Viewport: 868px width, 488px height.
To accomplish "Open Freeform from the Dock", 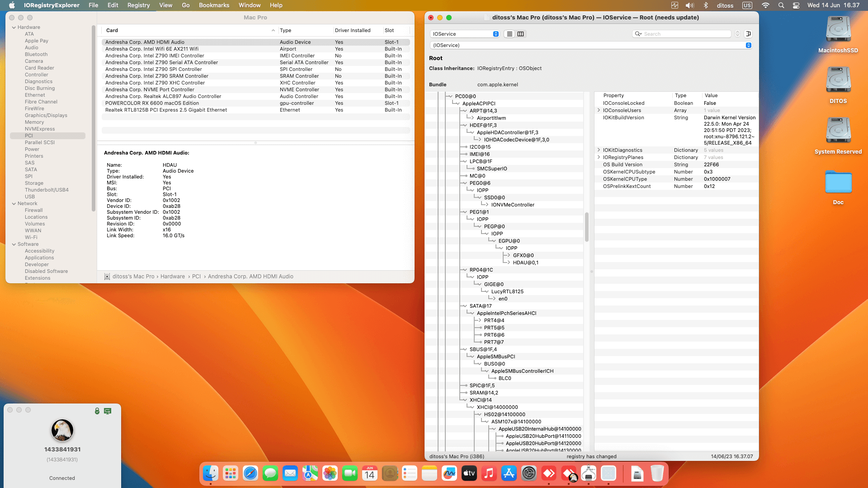I will click(x=449, y=473).
